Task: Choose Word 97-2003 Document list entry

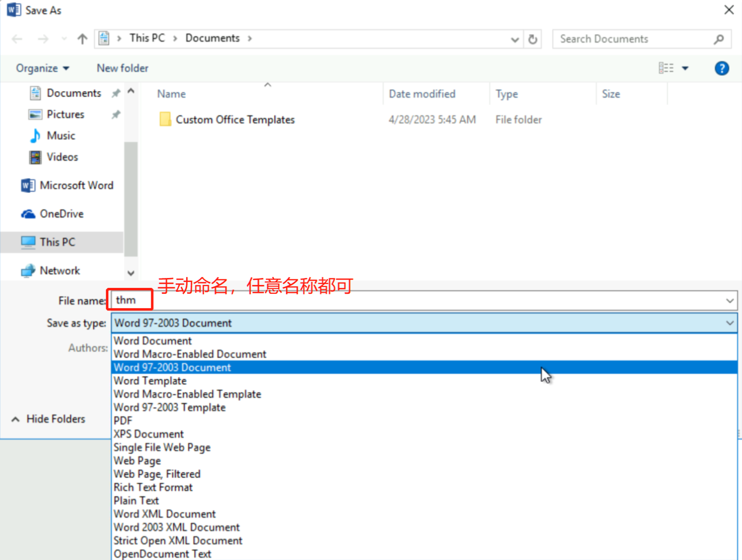Action: point(424,368)
